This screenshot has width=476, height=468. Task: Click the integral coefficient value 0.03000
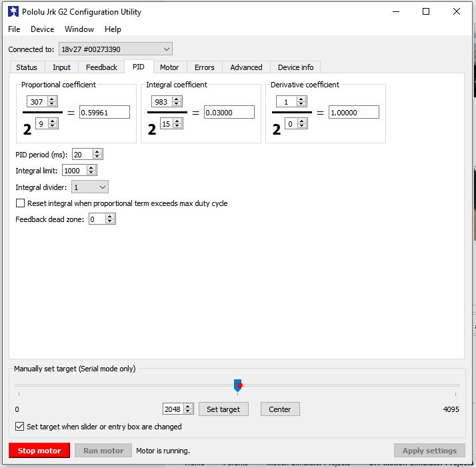point(229,112)
